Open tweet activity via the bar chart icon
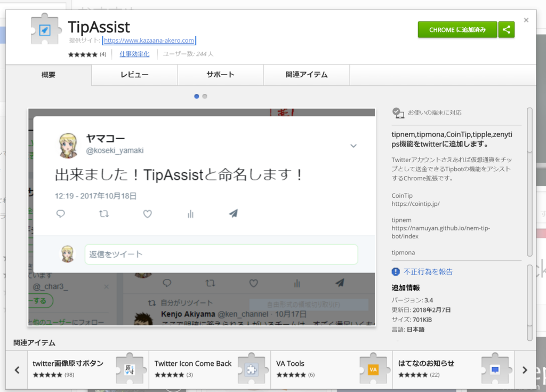The image size is (546, 392). (190, 213)
